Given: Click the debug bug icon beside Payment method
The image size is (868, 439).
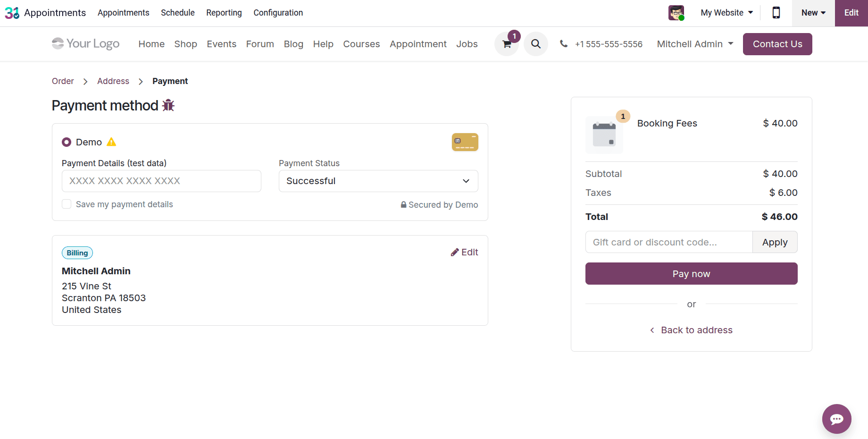Looking at the screenshot, I should (x=168, y=105).
